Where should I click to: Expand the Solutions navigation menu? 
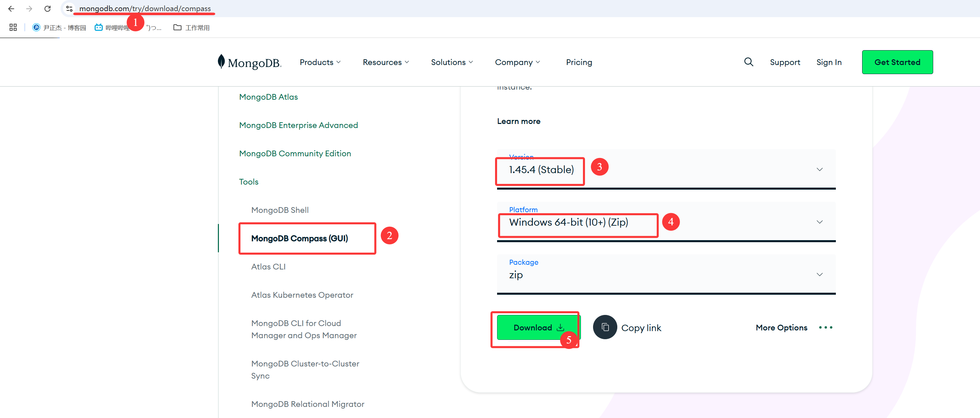point(452,62)
